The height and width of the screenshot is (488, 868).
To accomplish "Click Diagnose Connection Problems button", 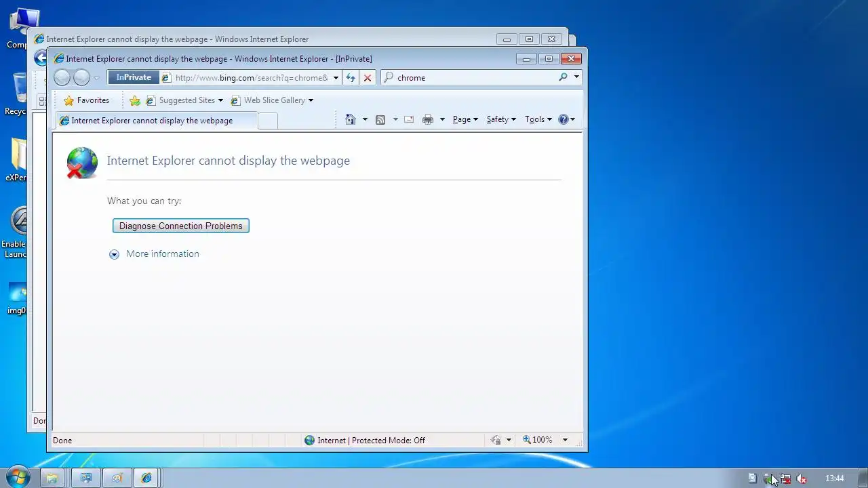I will 181,226.
